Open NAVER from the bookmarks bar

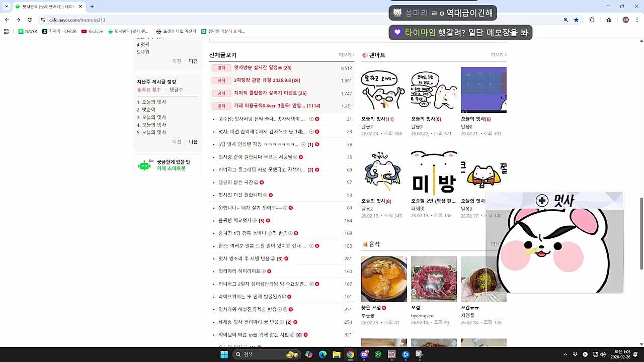(29, 31)
